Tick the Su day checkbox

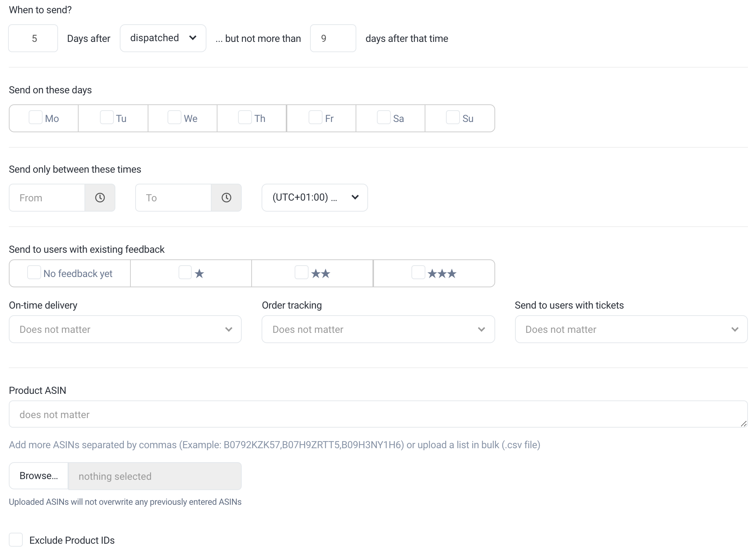(453, 118)
